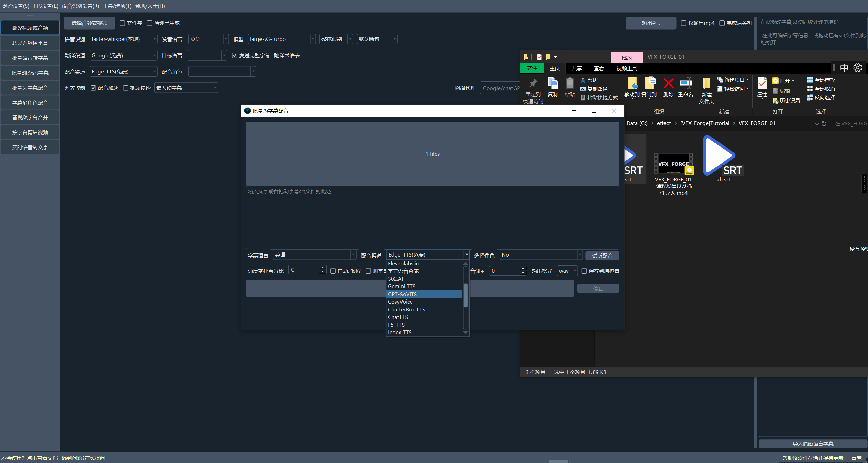Switch to the 查看 ribbon tab
Image resolution: width=868 pixels, height=463 pixels.
coord(599,68)
